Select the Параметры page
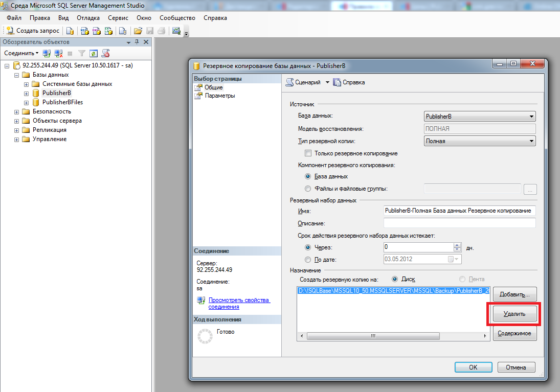This screenshot has width=560, height=392. pyautogui.click(x=219, y=96)
